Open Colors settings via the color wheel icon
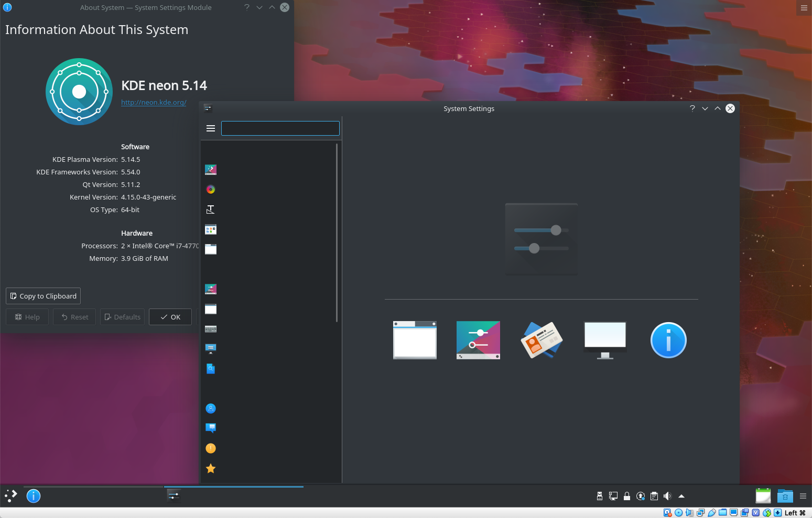This screenshot has width=812, height=518. 211,189
